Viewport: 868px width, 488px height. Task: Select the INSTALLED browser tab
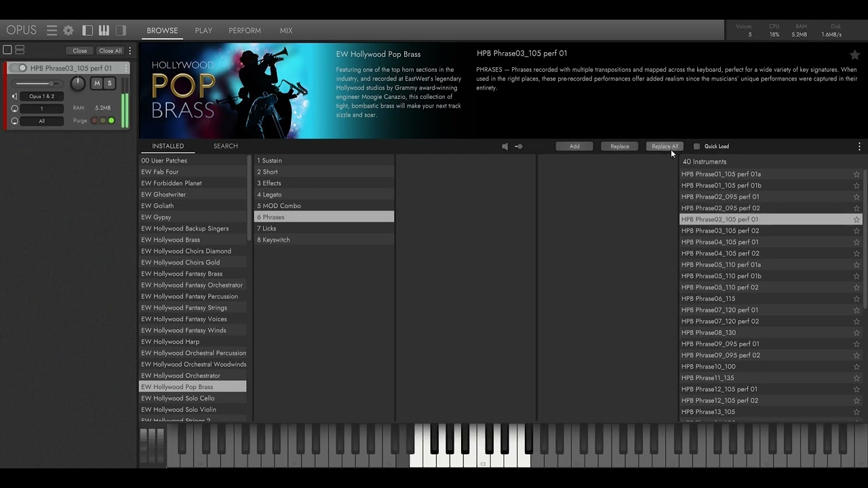[x=167, y=146]
